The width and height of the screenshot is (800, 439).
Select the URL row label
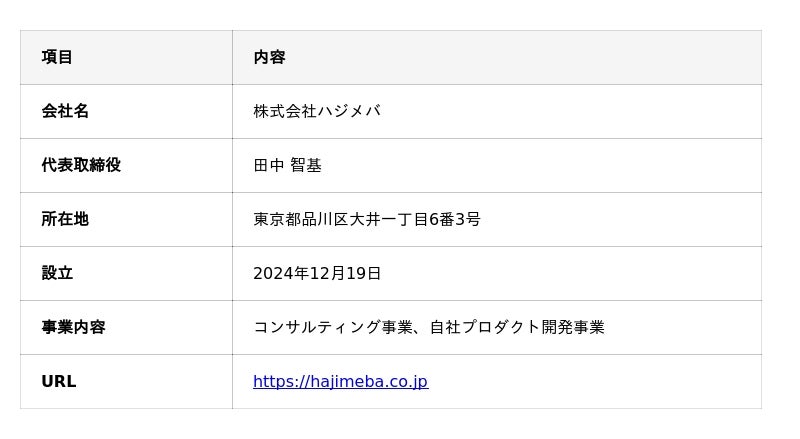tap(58, 382)
